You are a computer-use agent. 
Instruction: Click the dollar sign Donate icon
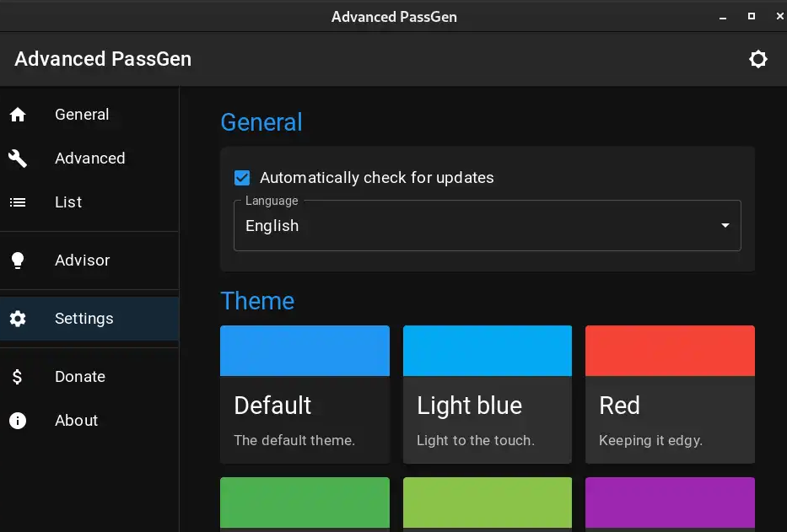point(18,376)
